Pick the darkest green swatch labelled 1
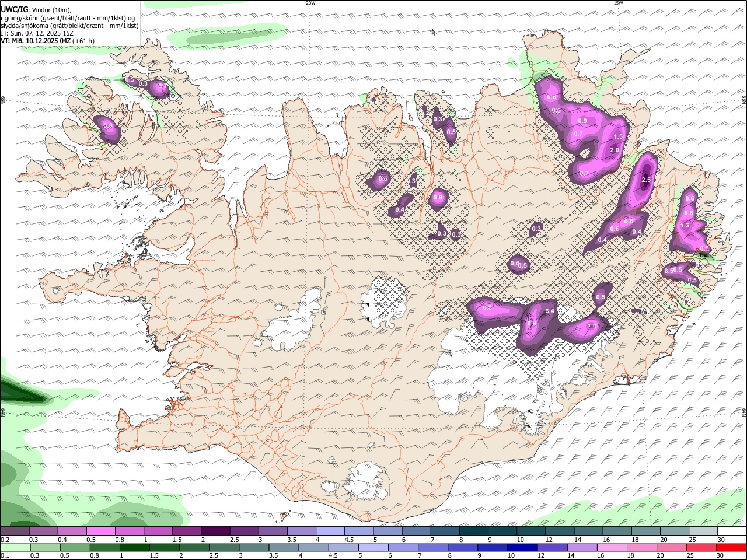The height and width of the screenshot is (560, 747). pos(134,548)
